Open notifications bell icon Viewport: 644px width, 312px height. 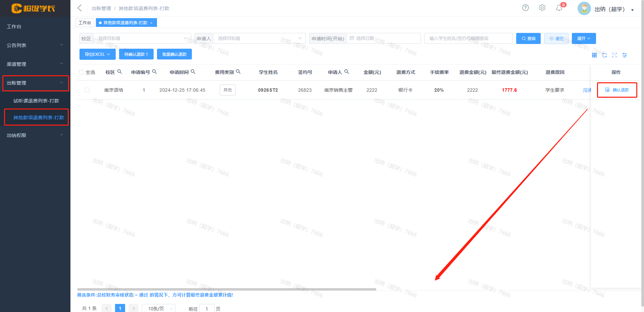[559, 8]
